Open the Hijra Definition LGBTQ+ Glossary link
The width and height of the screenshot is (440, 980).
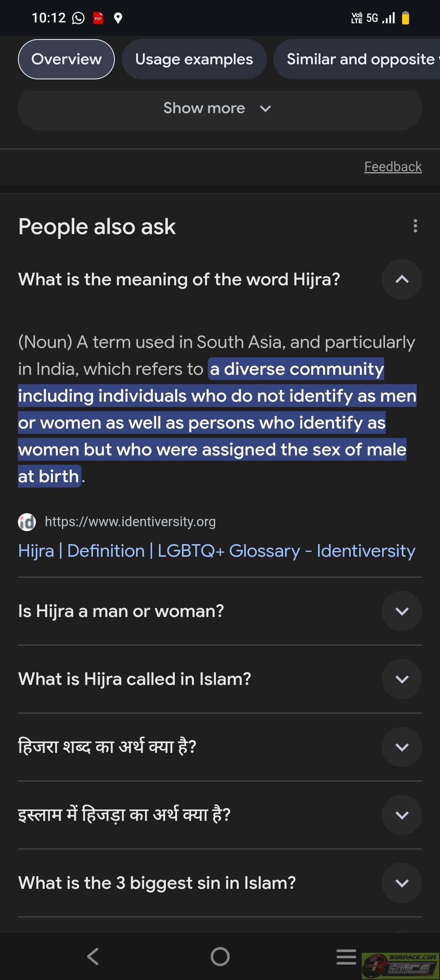[x=217, y=551]
